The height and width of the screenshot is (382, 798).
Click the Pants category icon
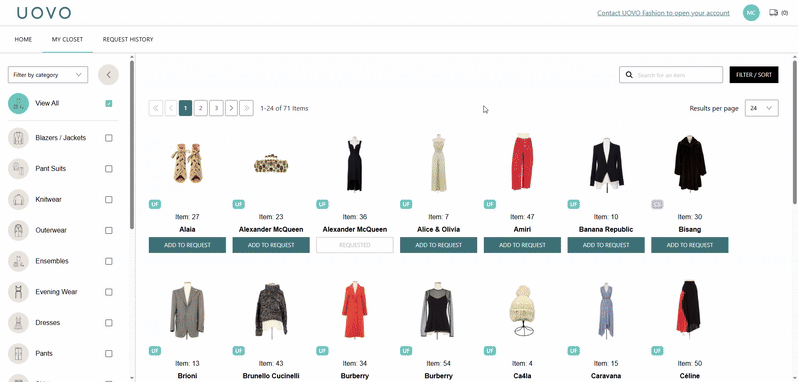(18, 354)
